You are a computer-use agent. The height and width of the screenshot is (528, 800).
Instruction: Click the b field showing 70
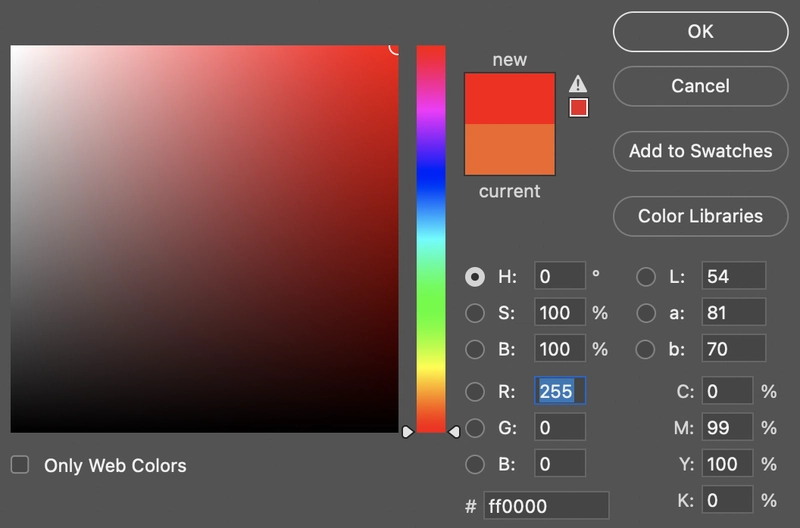734,348
